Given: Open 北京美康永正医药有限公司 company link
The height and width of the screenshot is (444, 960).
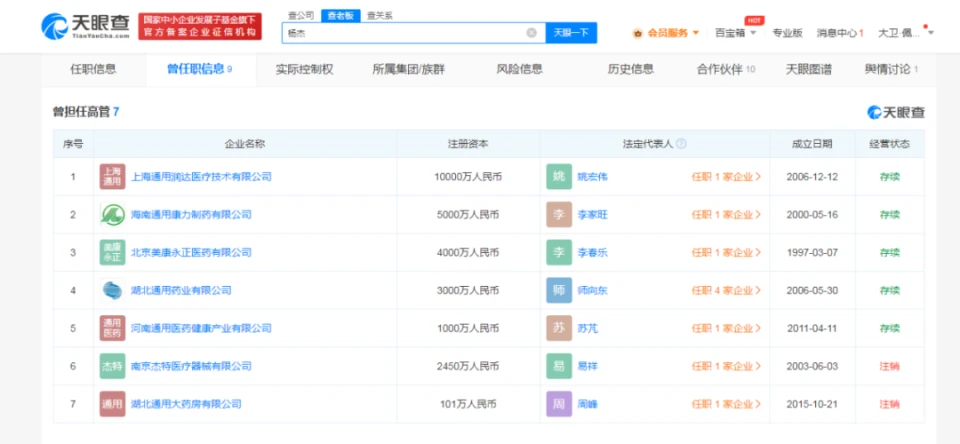Looking at the screenshot, I should [190, 253].
